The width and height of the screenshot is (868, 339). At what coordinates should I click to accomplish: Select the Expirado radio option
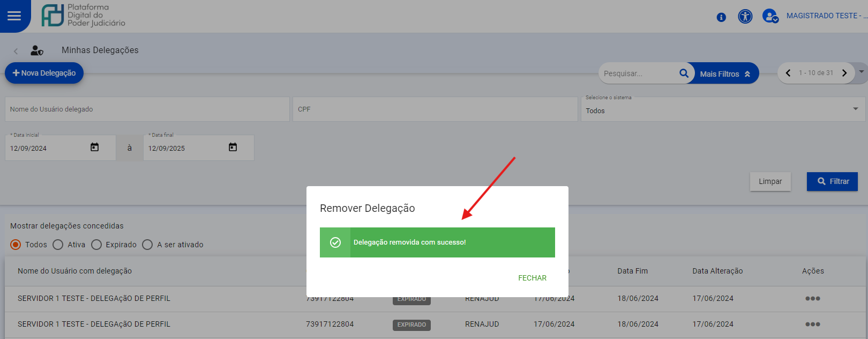pyautogui.click(x=96, y=245)
